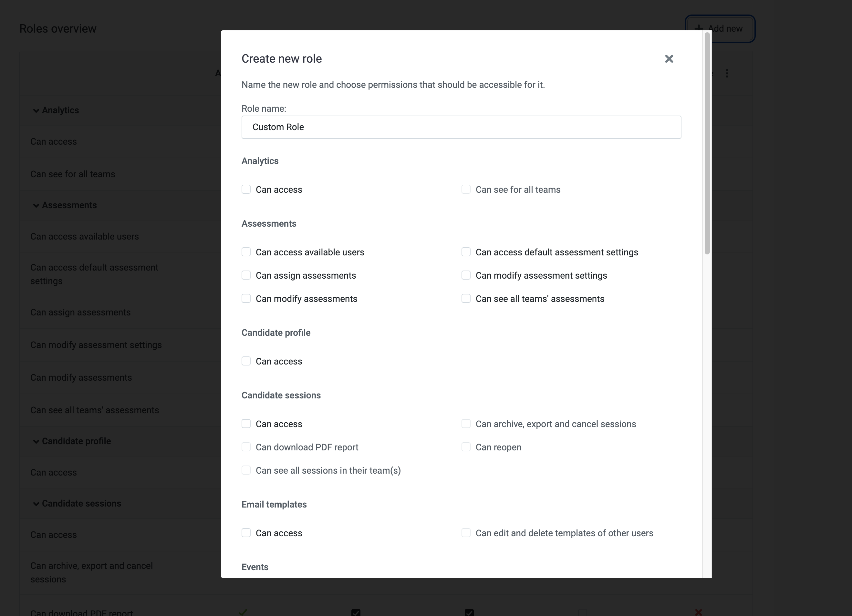Click the plus icon on Add new
The width and height of the screenshot is (852, 616).
(698, 28)
